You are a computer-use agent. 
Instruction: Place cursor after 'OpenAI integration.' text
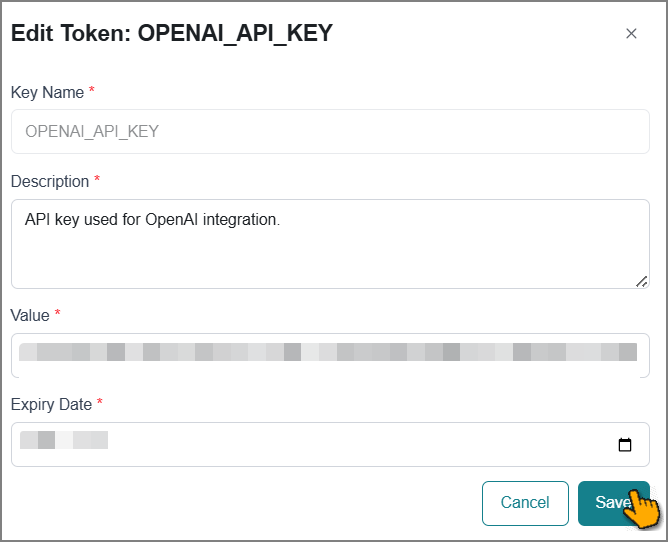(281, 219)
